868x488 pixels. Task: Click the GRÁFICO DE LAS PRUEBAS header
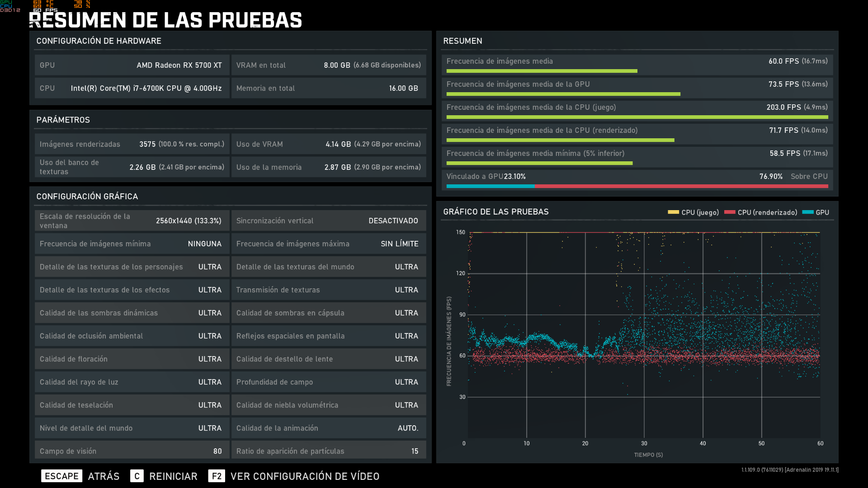495,212
